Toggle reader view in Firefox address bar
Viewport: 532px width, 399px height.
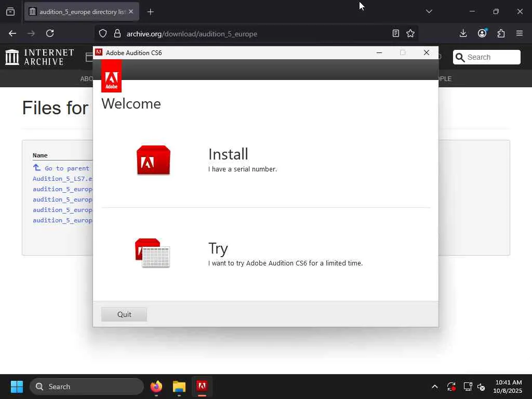click(x=395, y=33)
